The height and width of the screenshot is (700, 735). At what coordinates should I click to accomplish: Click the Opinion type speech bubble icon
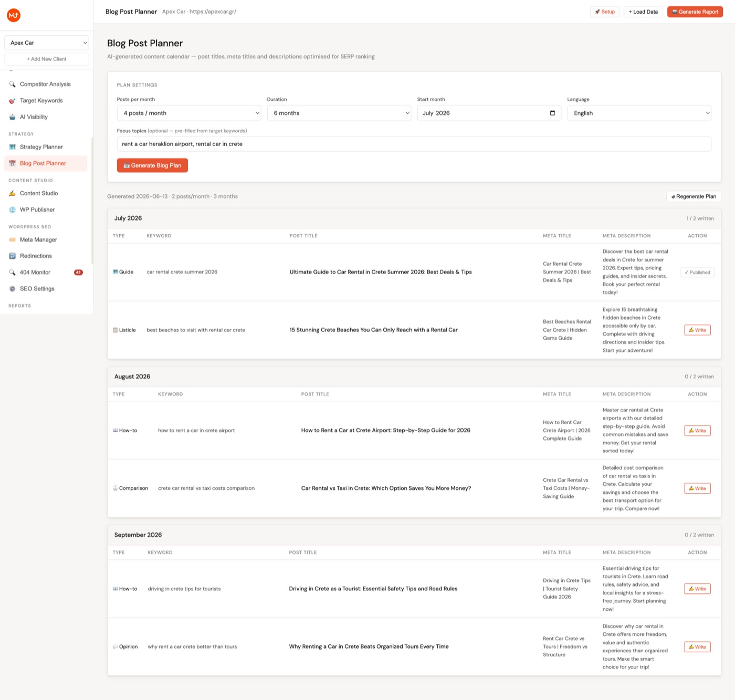click(x=115, y=647)
